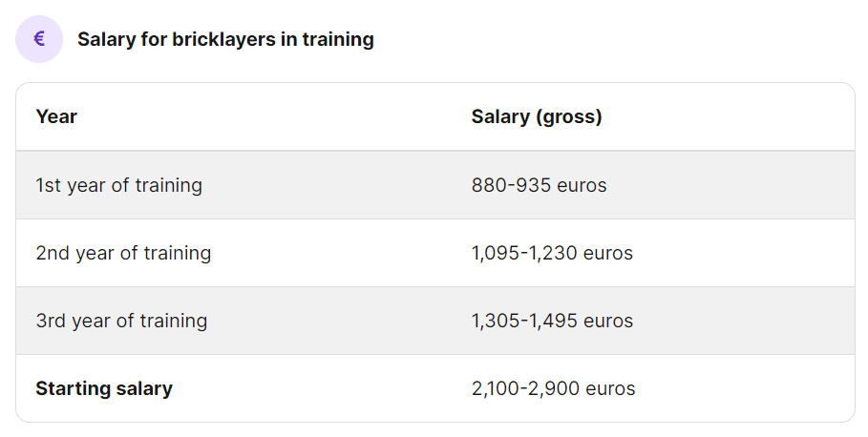868x437 pixels.
Task: Click the 'Salary (gross)' column header
Action: point(537,116)
